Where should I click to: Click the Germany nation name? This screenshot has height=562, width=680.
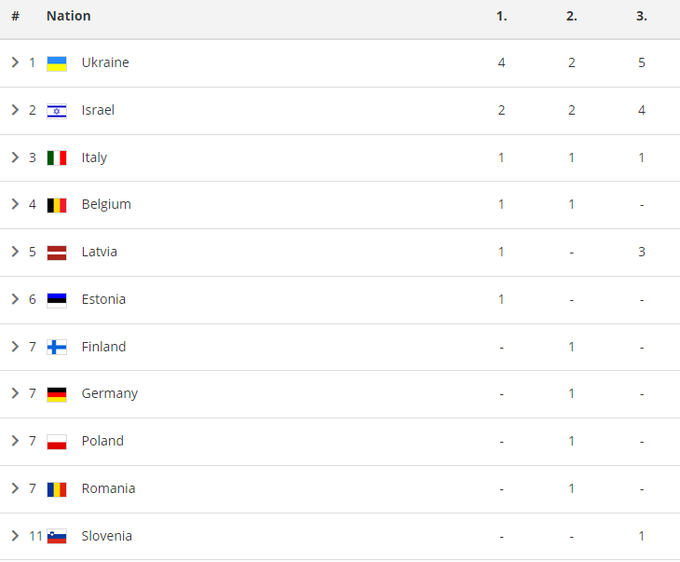pos(109,394)
